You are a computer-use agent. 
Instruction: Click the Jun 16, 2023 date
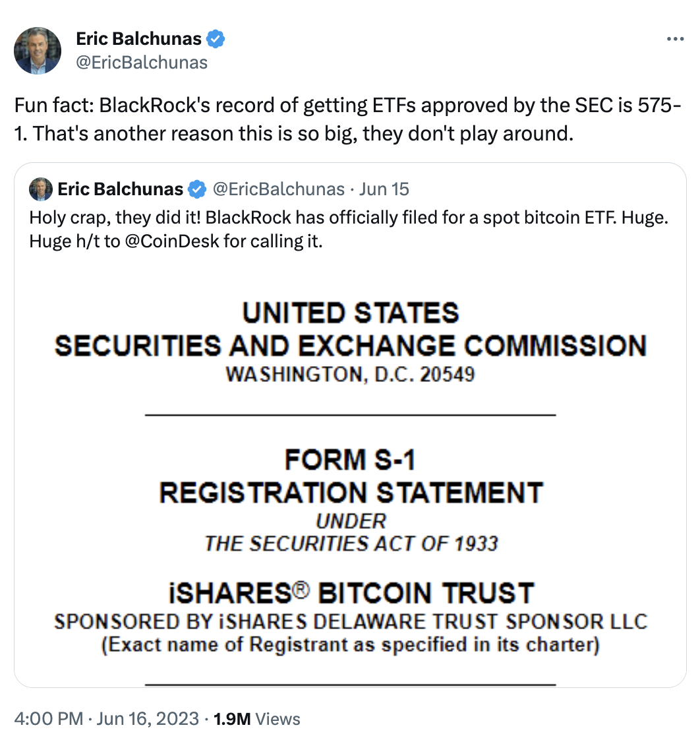(x=150, y=718)
